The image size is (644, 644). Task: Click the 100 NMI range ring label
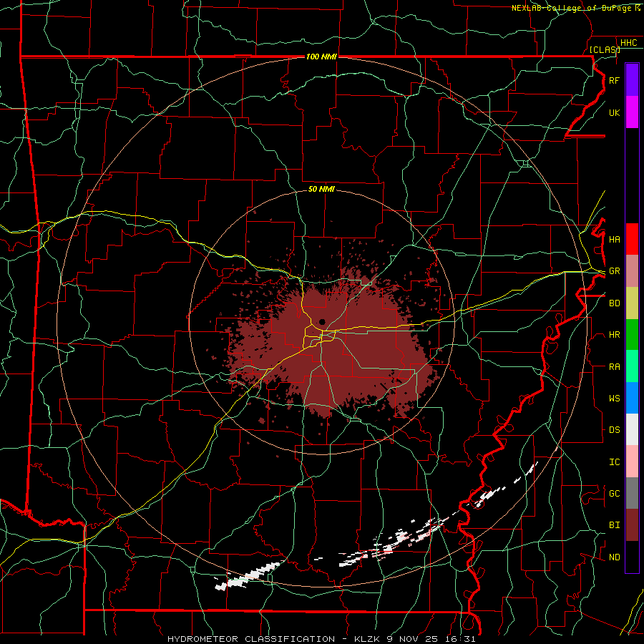321,57
